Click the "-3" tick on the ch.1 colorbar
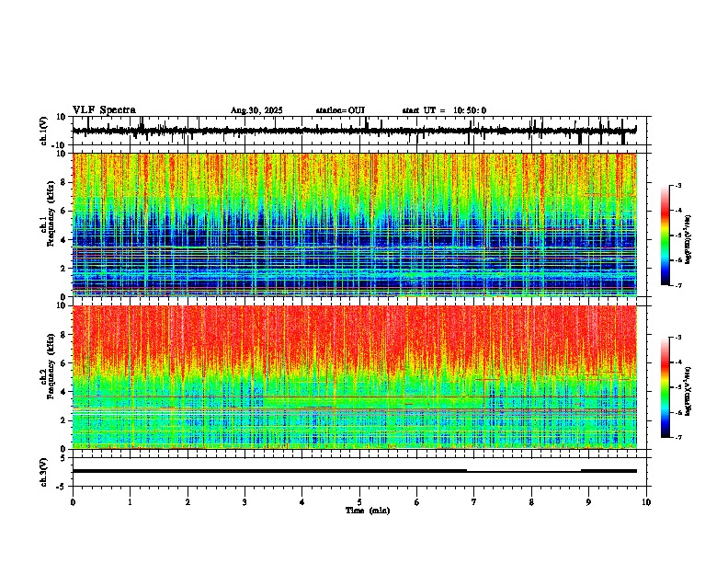 click(678, 186)
